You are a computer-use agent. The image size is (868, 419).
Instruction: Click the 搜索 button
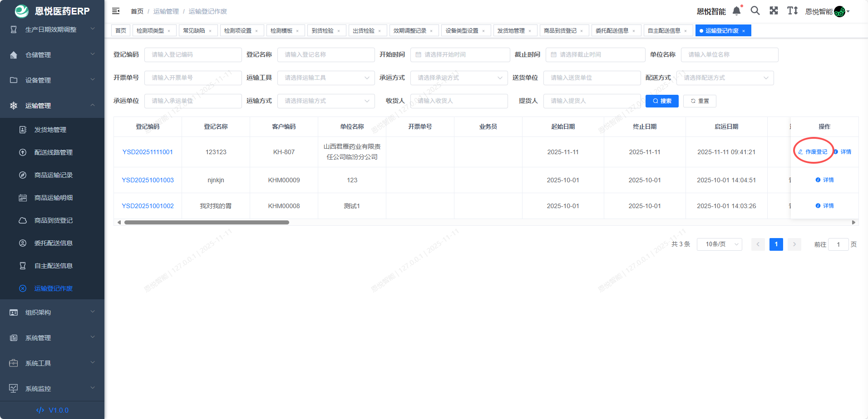coord(661,101)
